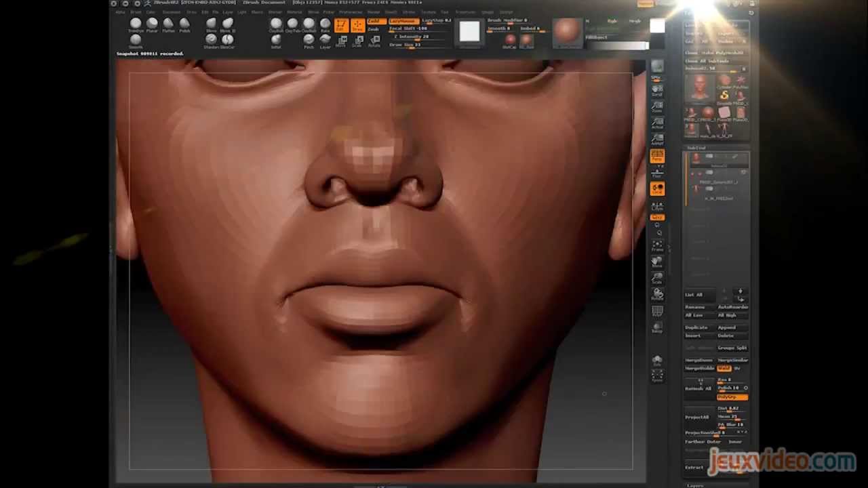This screenshot has width=868, height=488.
Task: Open the large material sphere picker
Action: pos(568,33)
